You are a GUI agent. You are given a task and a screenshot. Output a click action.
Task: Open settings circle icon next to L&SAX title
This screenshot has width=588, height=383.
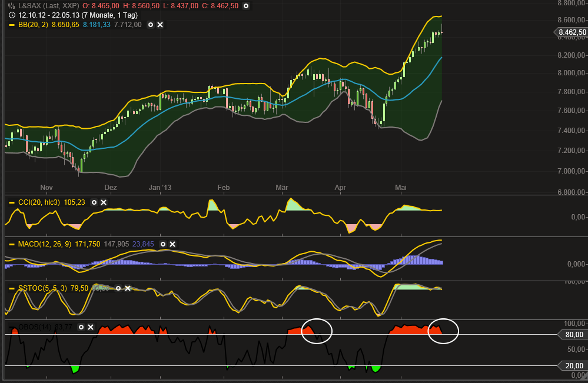click(246, 6)
